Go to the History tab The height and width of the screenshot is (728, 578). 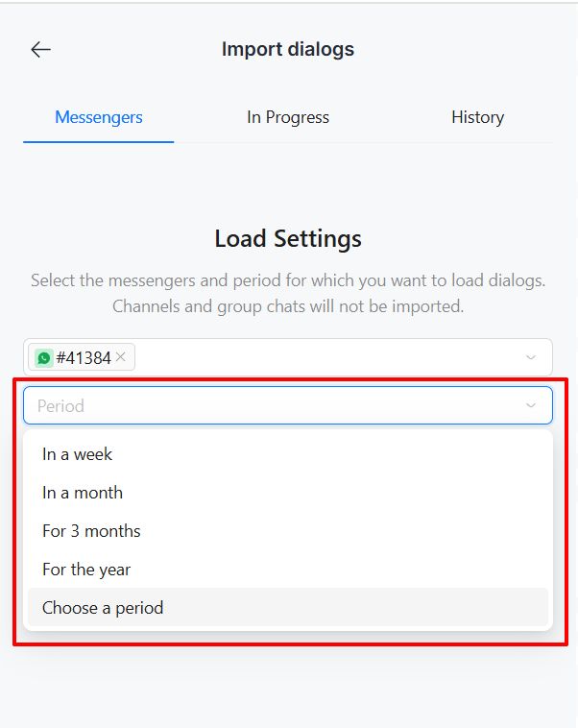tap(477, 117)
